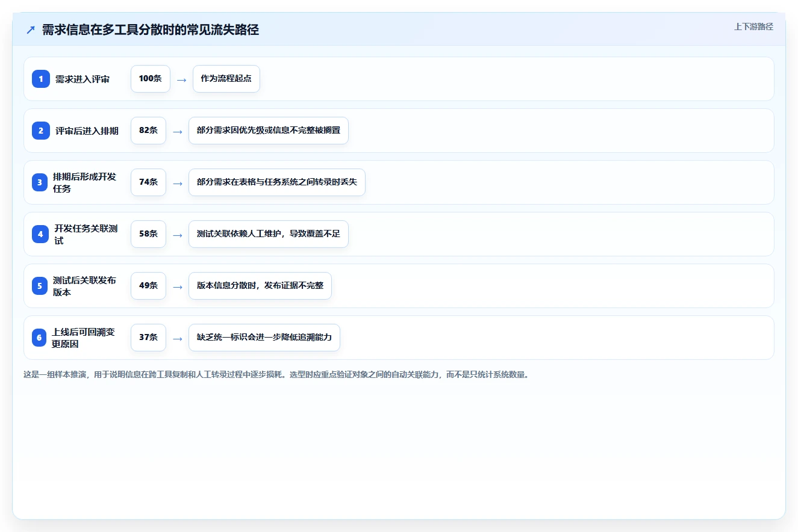This screenshot has height=532, width=798.
Task: Click the trend arrow icon beside the title
Action: (x=31, y=30)
